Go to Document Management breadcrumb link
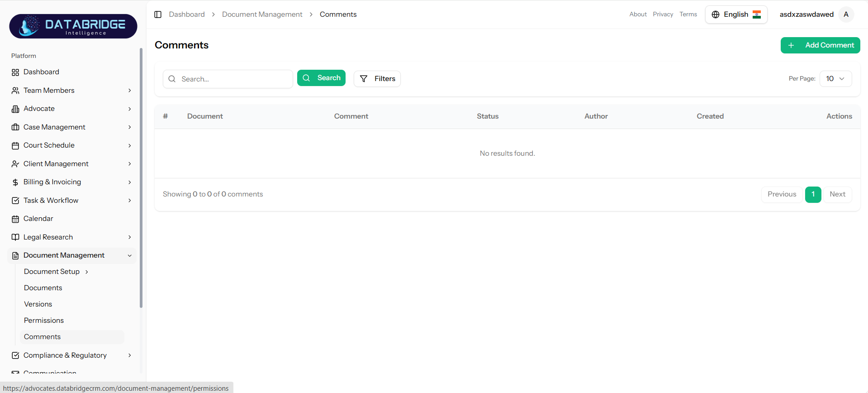Image resolution: width=868 pixels, height=393 pixels. pos(262,14)
